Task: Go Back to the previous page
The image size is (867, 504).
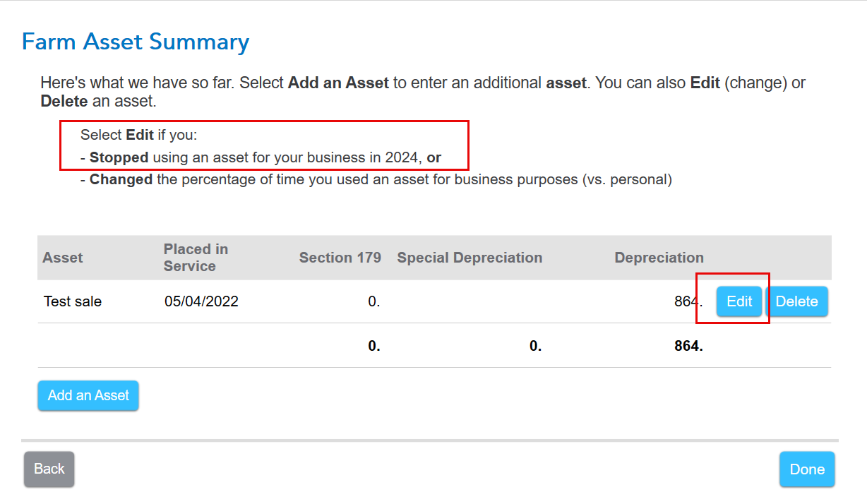Action: [x=49, y=469]
